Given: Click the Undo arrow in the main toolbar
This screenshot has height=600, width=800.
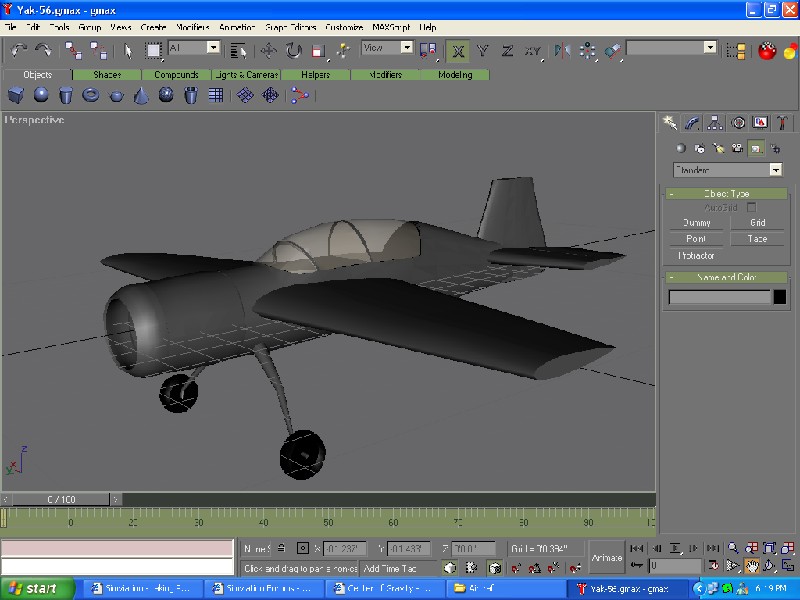Looking at the screenshot, I should 20,50.
